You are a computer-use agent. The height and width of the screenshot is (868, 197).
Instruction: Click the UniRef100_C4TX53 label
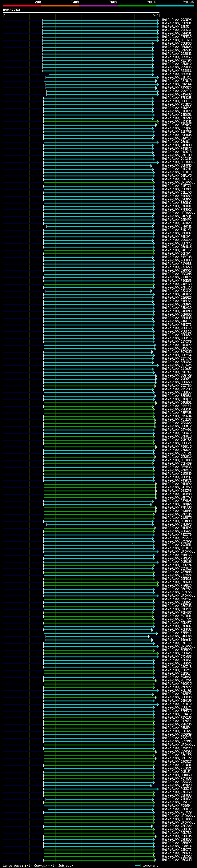click(177, 487)
